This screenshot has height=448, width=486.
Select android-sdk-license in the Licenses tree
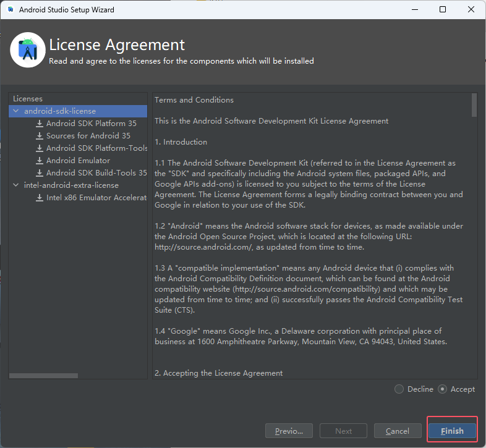(78, 111)
